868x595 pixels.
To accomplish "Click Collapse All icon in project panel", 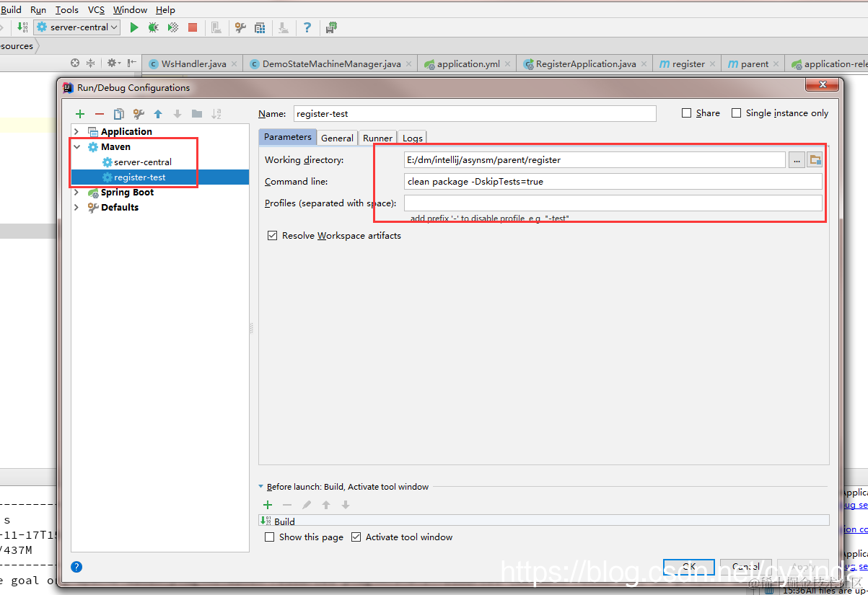I will [91, 63].
